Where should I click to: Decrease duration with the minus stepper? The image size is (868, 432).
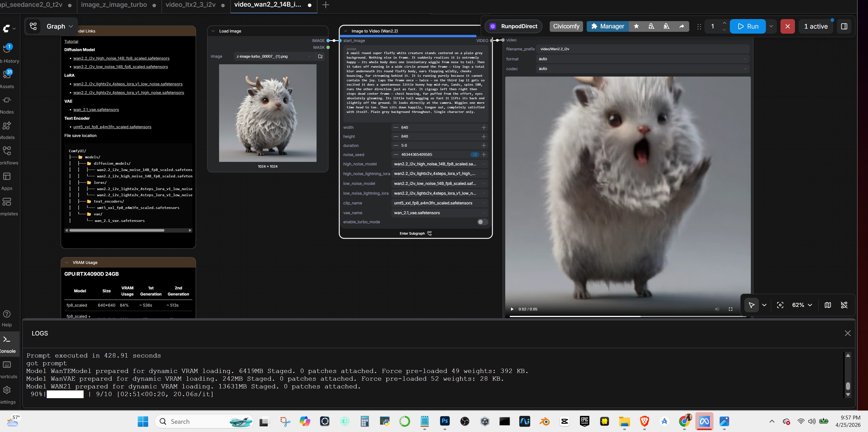tap(396, 145)
